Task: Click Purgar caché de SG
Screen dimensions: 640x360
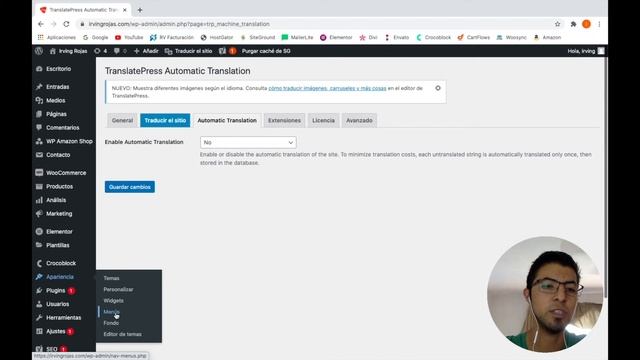Action: [266, 51]
